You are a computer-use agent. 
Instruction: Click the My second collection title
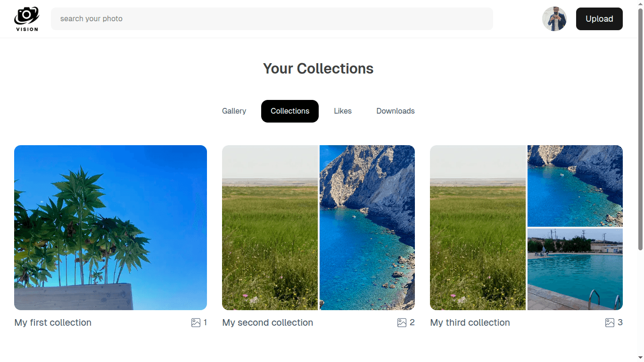coord(267,322)
